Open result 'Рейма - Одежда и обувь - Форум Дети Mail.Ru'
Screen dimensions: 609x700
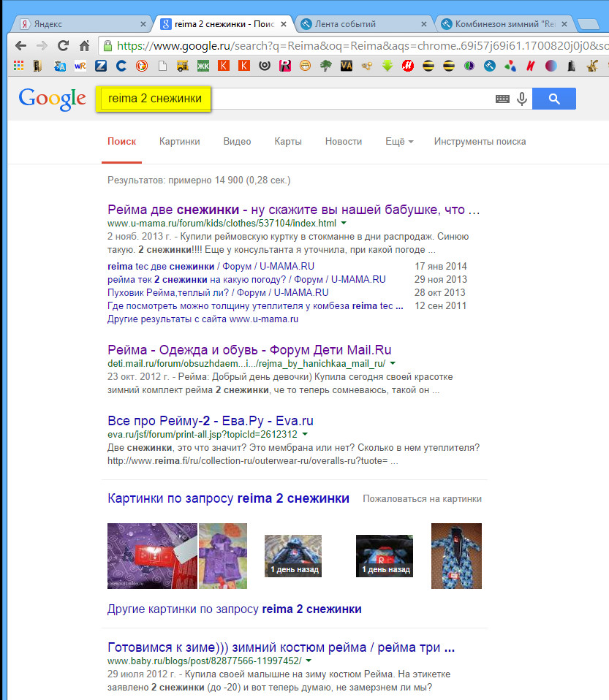point(249,349)
